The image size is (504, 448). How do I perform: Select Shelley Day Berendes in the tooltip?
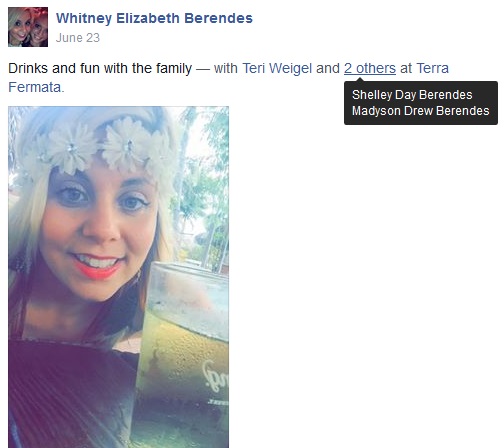pyautogui.click(x=412, y=95)
